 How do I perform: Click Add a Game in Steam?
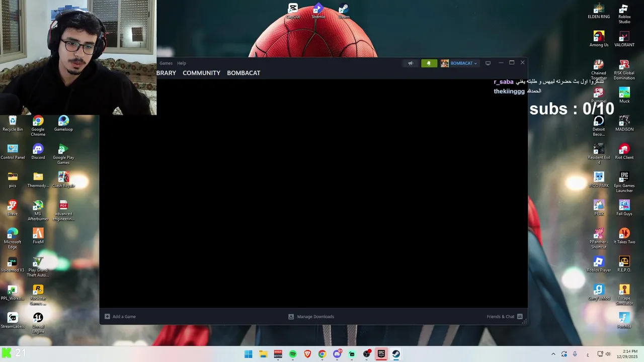[120, 317]
